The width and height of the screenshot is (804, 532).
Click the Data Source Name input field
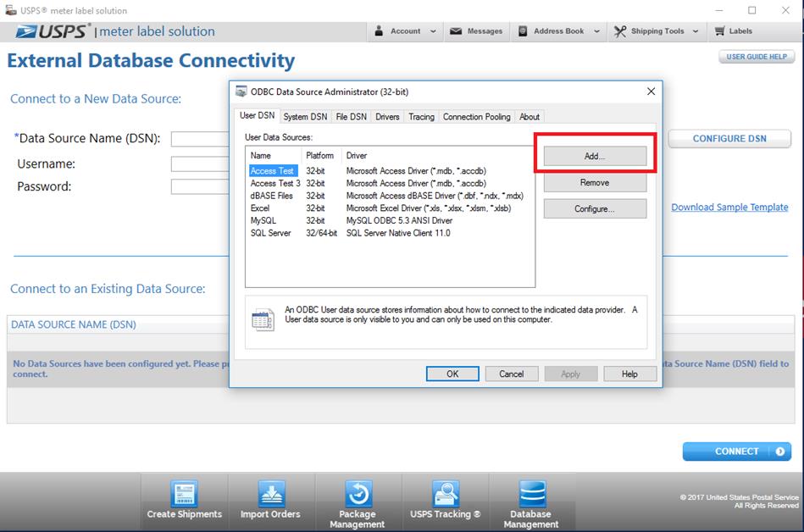pyautogui.click(x=200, y=139)
